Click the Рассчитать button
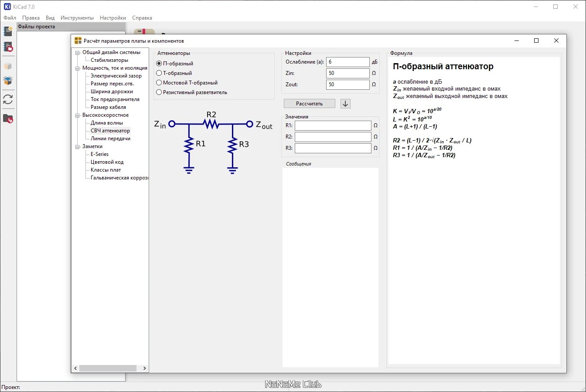 pyautogui.click(x=310, y=104)
